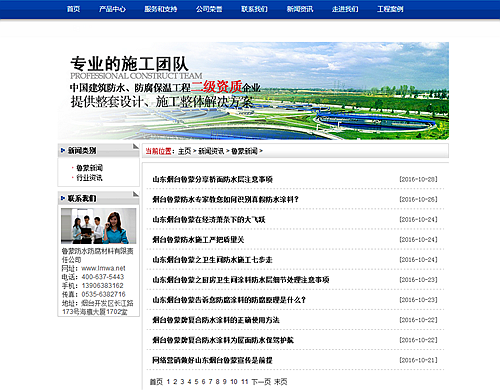
Task: Go to page 2 in pagination
Action: click(x=175, y=382)
